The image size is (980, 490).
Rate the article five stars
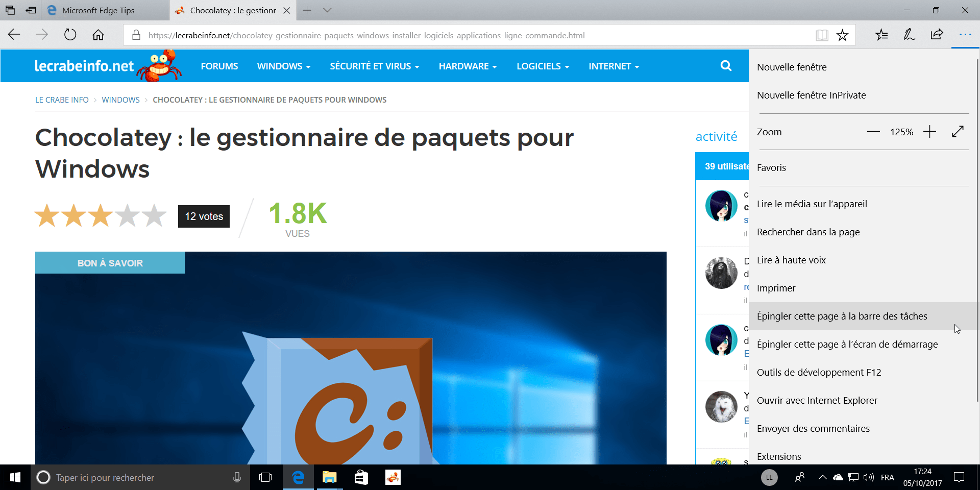coord(154,216)
